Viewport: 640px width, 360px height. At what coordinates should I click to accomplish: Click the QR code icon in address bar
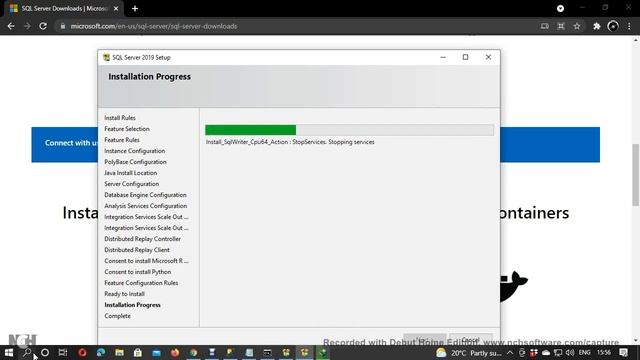coord(561,26)
